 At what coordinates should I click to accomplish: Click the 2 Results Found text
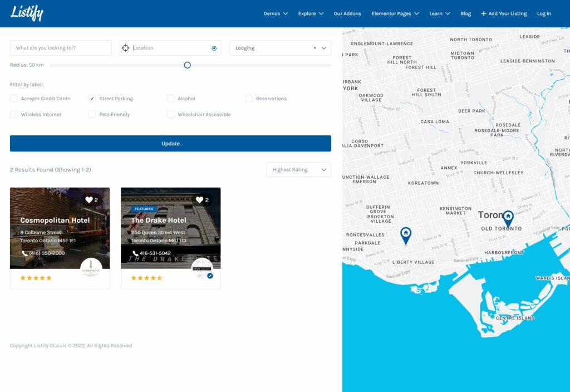click(x=51, y=170)
